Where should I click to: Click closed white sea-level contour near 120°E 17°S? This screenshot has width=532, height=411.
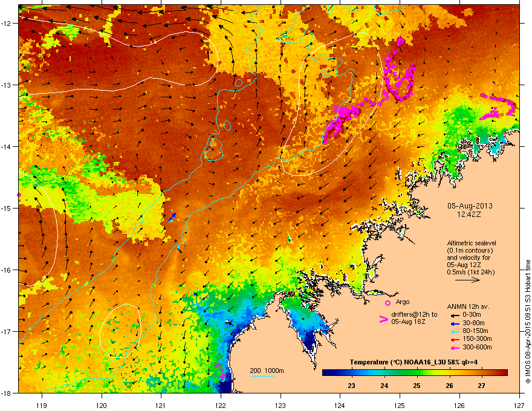coord(120,331)
